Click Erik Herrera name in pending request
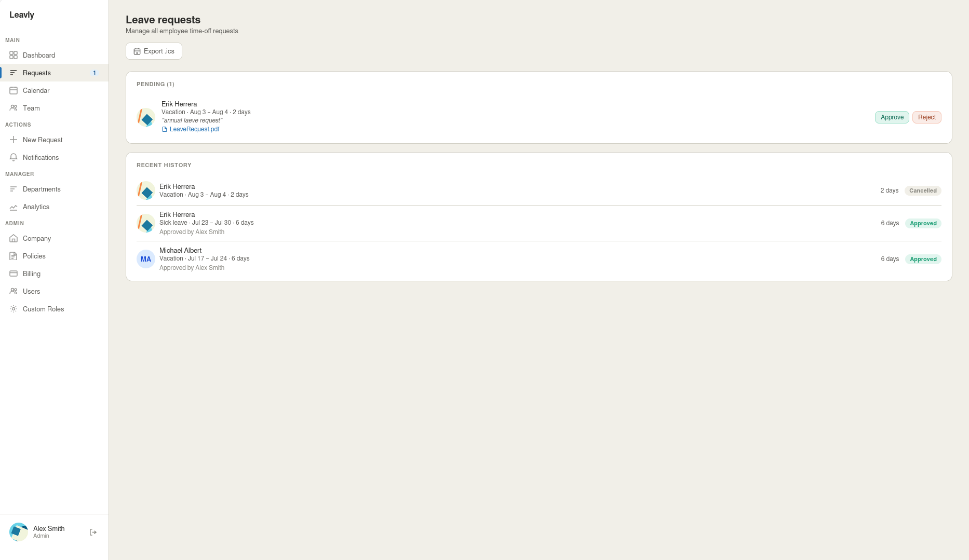The height and width of the screenshot is (560, 969). click(x=179, y=104)
